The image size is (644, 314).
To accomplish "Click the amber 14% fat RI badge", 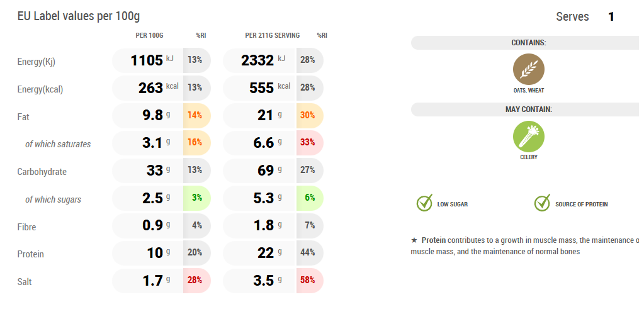I will tap(195, 115).
